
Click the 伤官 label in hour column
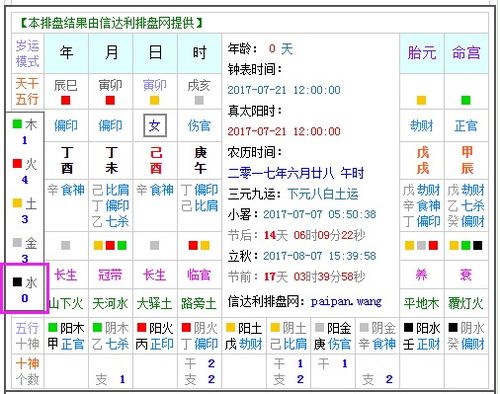199,126
